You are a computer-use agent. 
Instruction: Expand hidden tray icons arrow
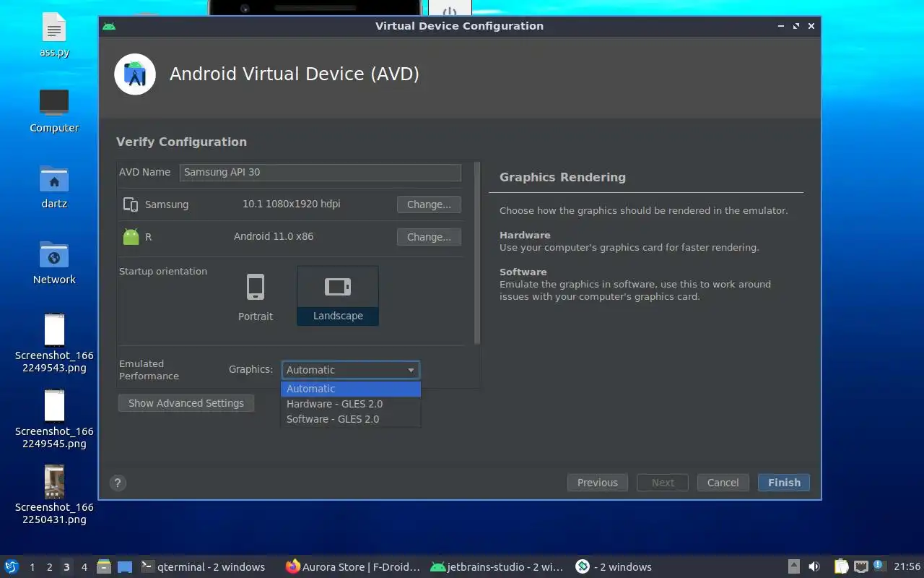[x=793, y=566]
